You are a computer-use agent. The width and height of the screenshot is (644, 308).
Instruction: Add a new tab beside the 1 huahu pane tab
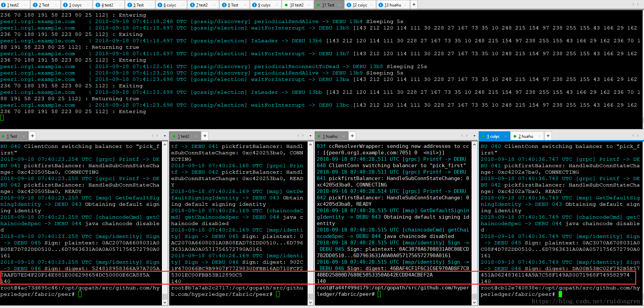point(352,136)
